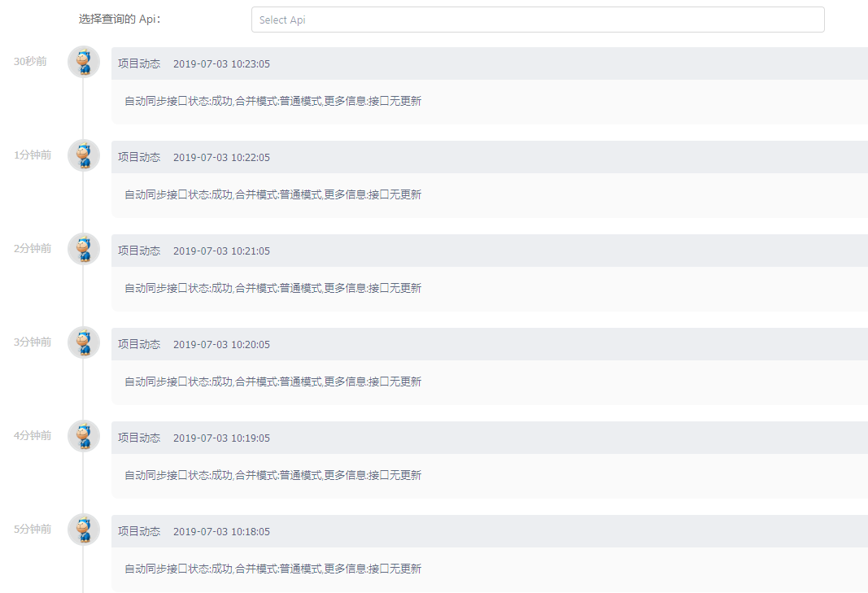Click the avatar beside the 3分钟前 entry
The height and width of the screenshot is (593, 868).
[84, 342]
